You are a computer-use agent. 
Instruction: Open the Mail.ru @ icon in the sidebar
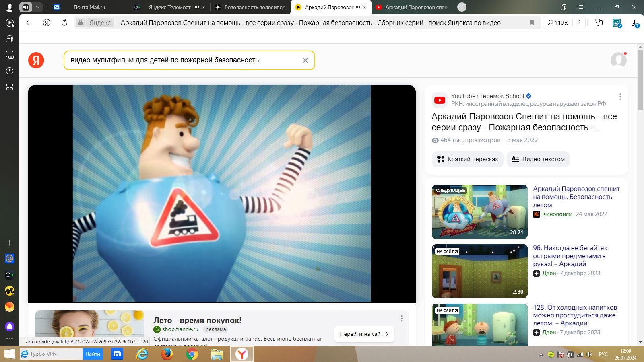[10, 259]
